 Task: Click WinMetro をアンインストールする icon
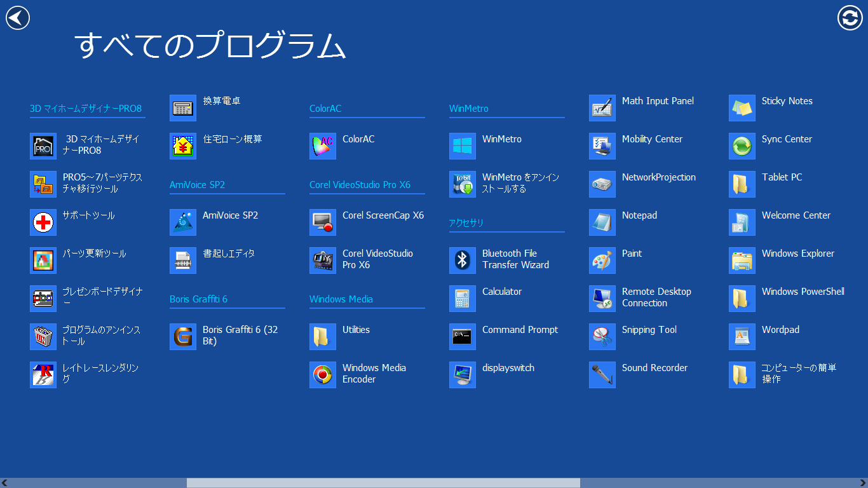[x=463, y=184]
